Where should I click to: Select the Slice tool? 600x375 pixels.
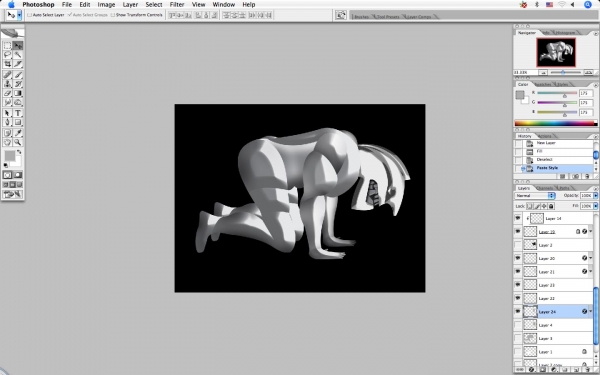[18, 64]
